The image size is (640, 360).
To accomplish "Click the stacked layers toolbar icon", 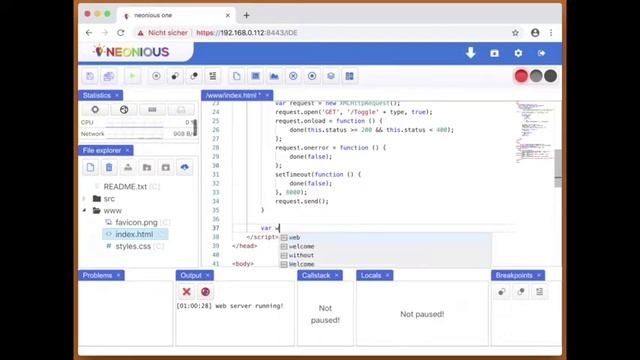I will (x=331, y=76).
